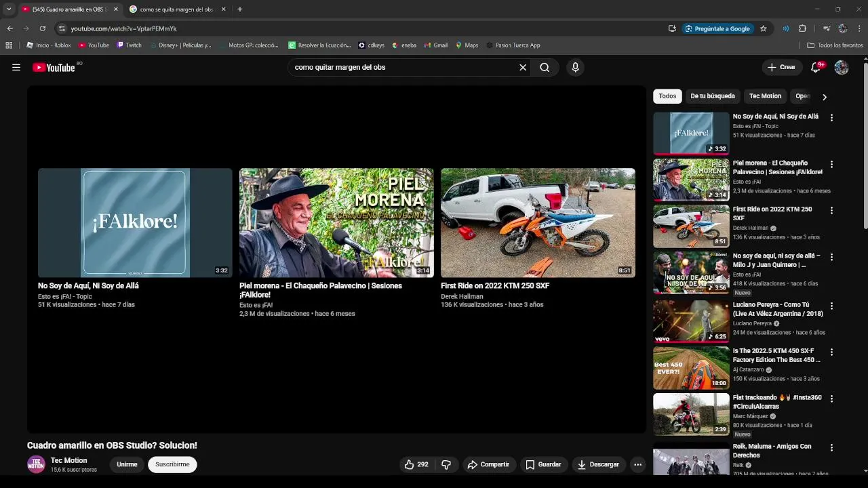Open the tab search dropdown arrow
The height and width of the screenshot is (488, 868).
(x=9, y=9)
